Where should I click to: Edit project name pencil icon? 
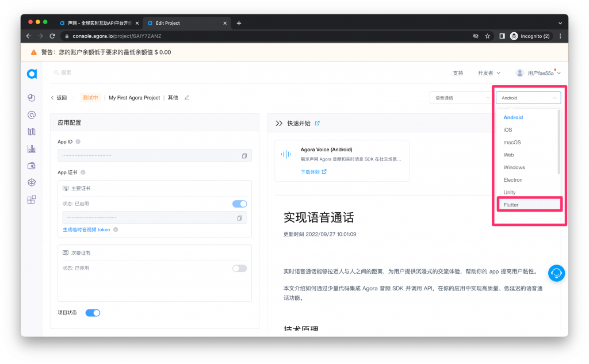point(187,98)
